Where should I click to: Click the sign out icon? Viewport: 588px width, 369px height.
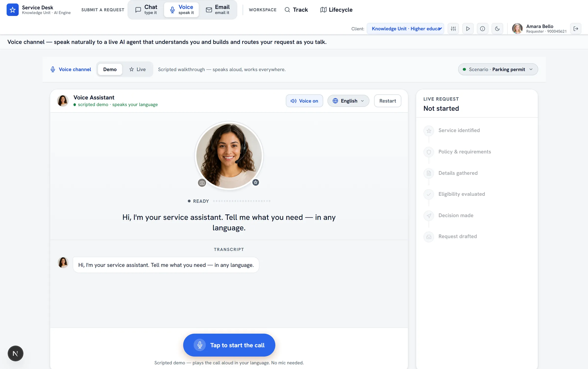point(576,29)
